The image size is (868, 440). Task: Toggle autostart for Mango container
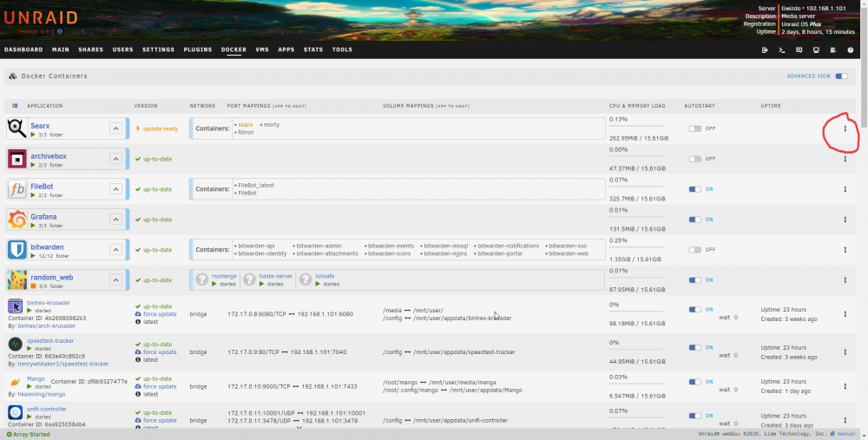coord(694,382)
